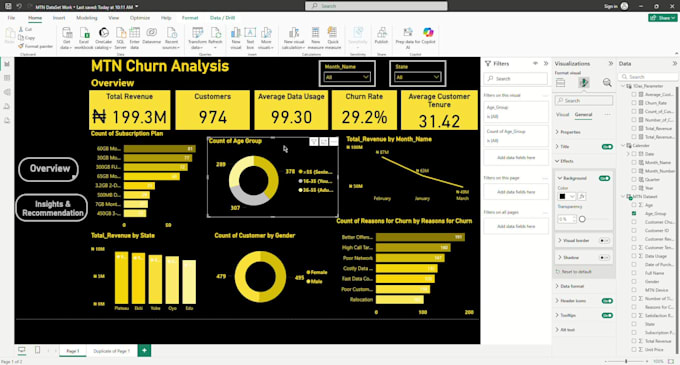Open the File menu
The image size is (680, 365).
coord(11,18)
